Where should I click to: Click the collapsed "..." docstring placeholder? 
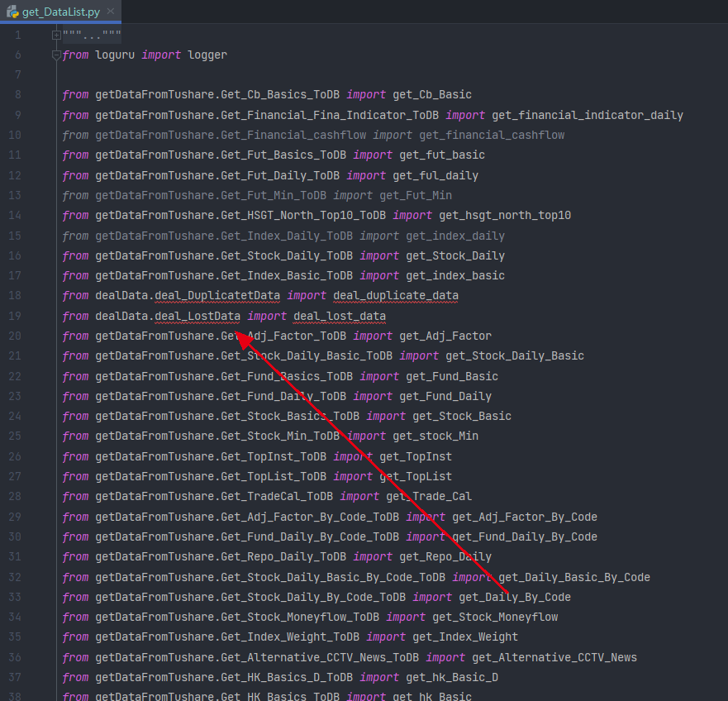tap(91, 36)
